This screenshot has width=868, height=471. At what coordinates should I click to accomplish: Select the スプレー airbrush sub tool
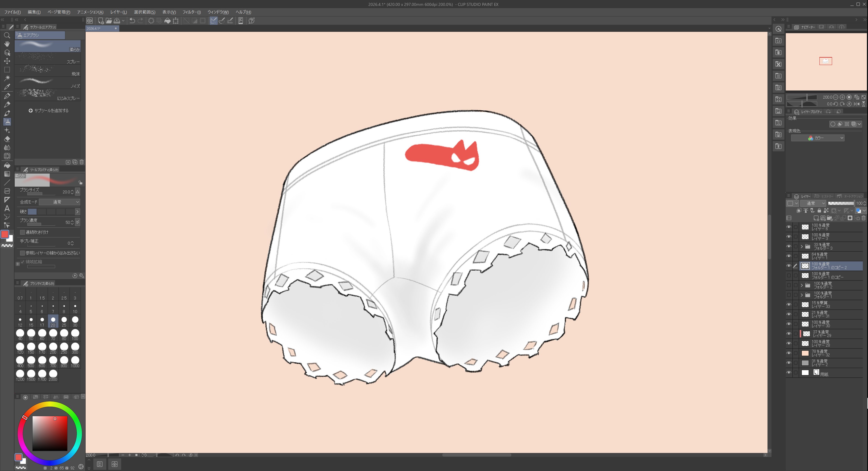(x=47, y=59)
